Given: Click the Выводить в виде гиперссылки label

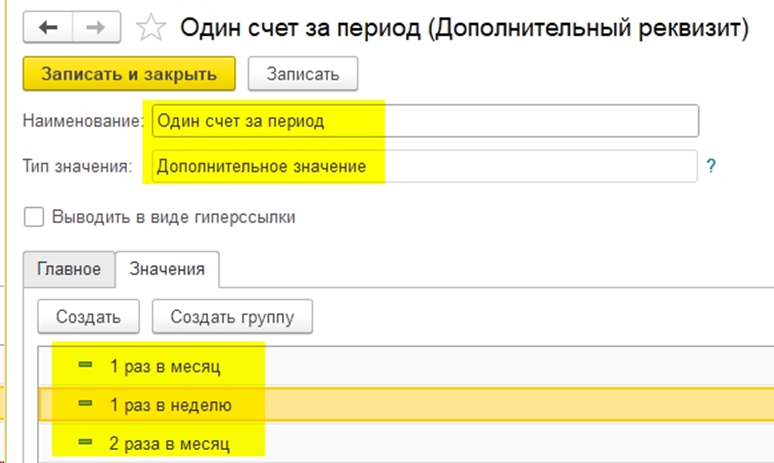Looking at the screenshot, I should tap(174, 217).
